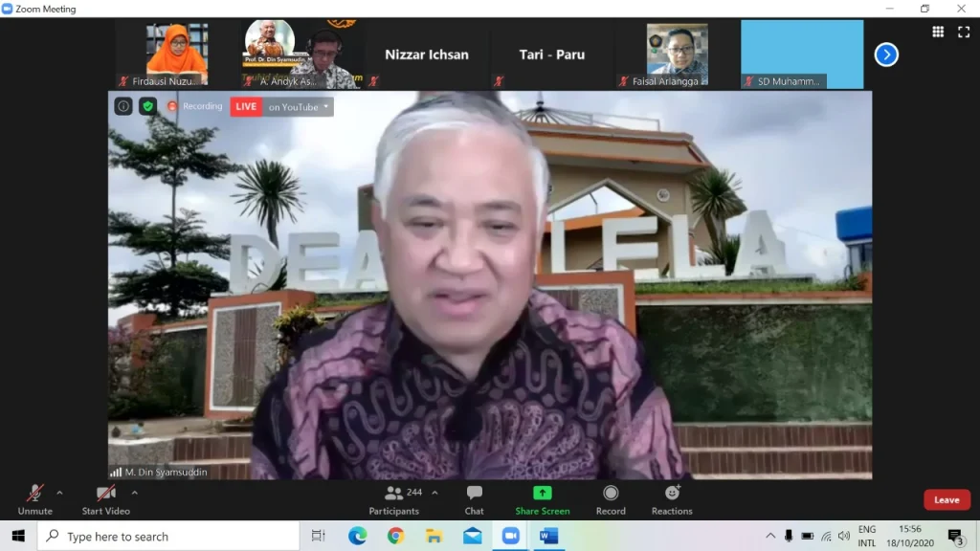Open the Word document from the taskbar
The width and height of the screenshot is (980, 551).
tap(547, 537)
